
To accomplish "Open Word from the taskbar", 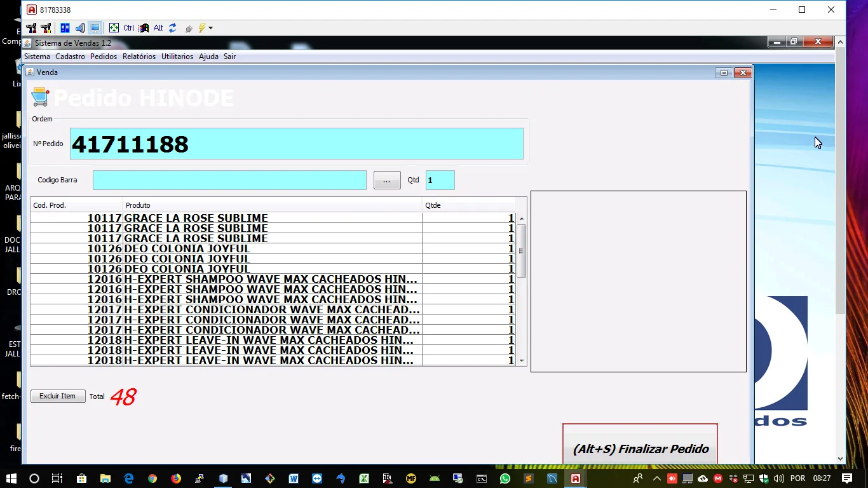I will click(294, 478).
